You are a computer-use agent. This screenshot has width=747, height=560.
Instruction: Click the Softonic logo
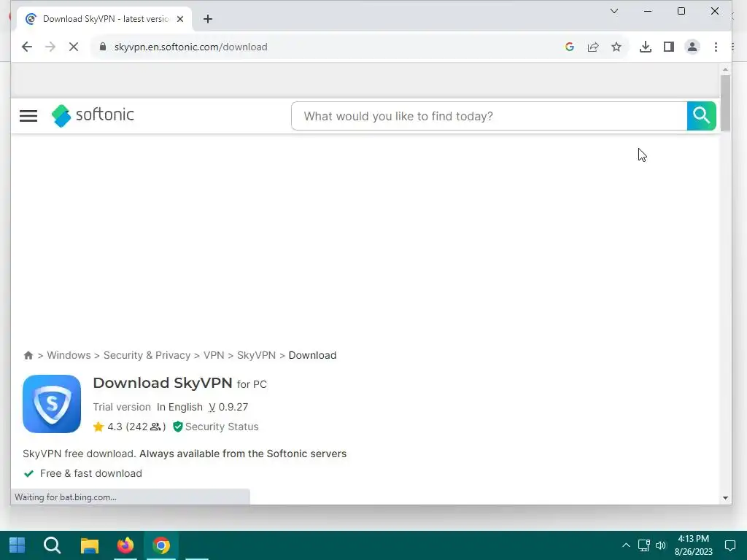(x=93, y=115)
